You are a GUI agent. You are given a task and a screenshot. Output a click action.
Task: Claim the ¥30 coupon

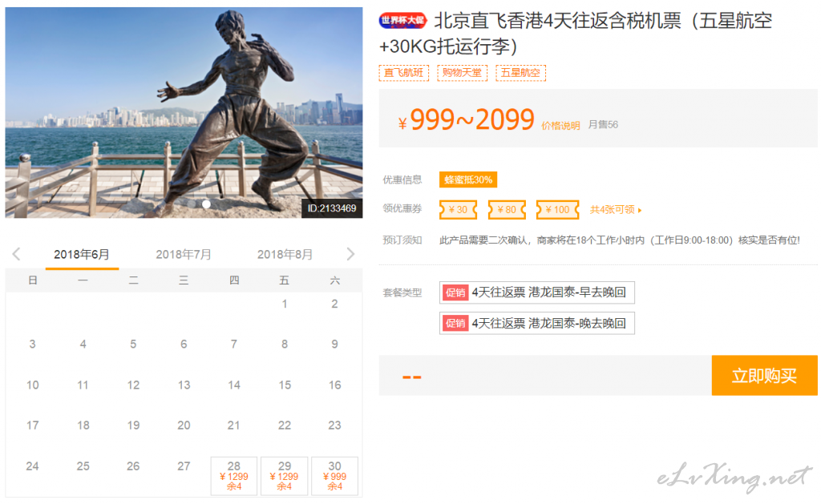(x=458, y=210)
